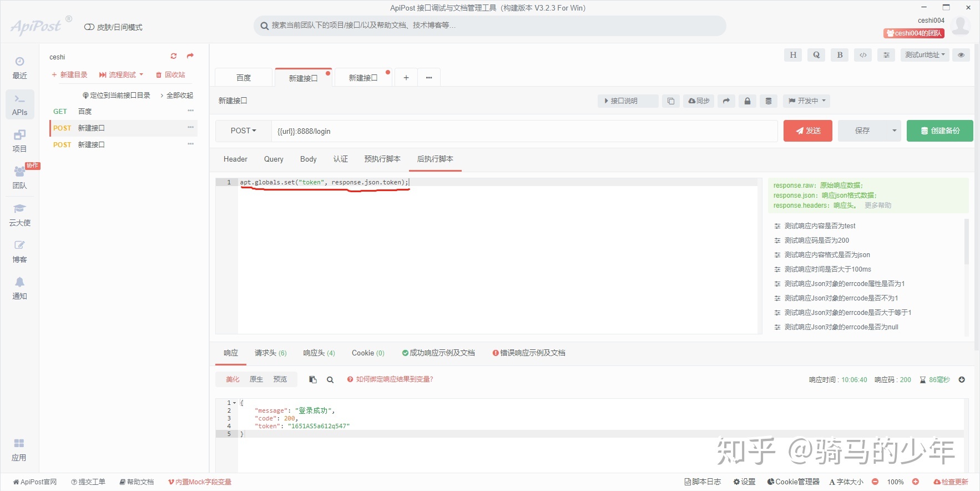Open the 团队 team sidebar section

click(19, 178)
